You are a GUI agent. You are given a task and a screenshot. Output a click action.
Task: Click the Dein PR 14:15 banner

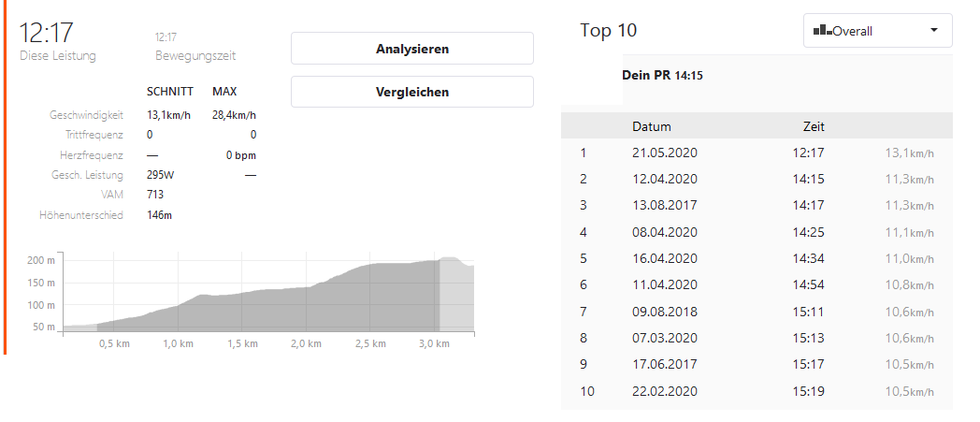tap(662, 75)
